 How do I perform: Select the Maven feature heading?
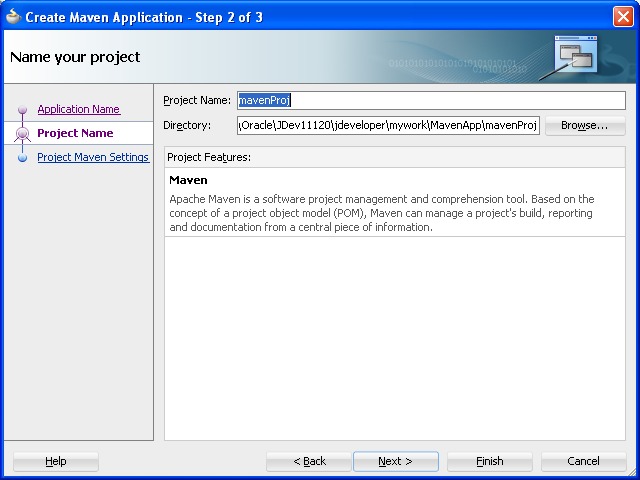click(x=188, y=180)
